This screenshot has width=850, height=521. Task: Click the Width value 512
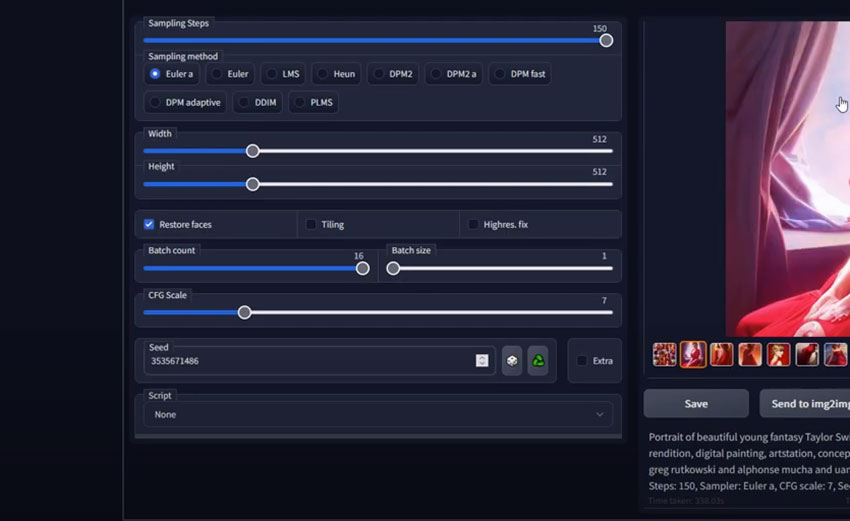[x=600, y=139]
